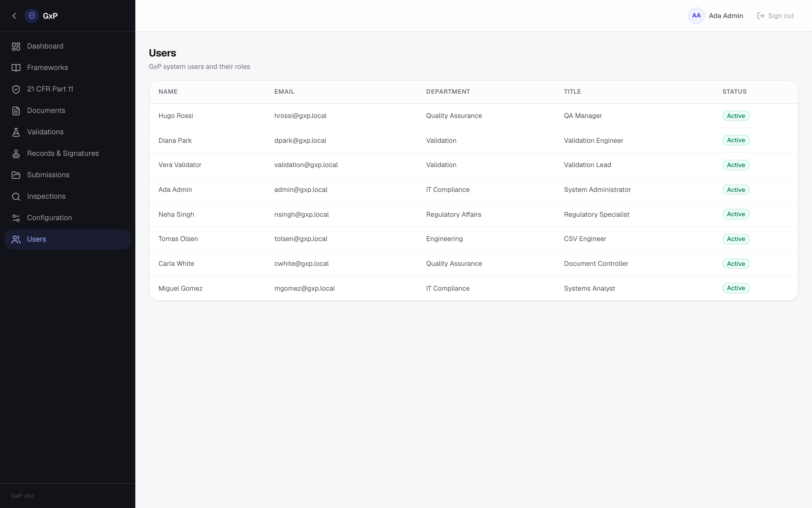Viewport: 812px width, 508px height.
Task: Click the Systems Analyst title cell
Action: 590,288
